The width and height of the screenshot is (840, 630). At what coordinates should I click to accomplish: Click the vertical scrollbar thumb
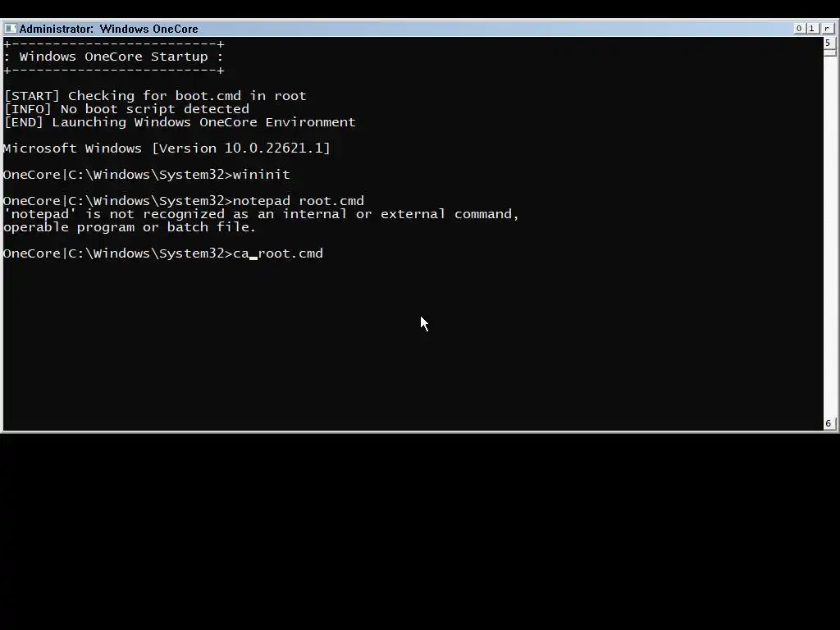[829, 52]
